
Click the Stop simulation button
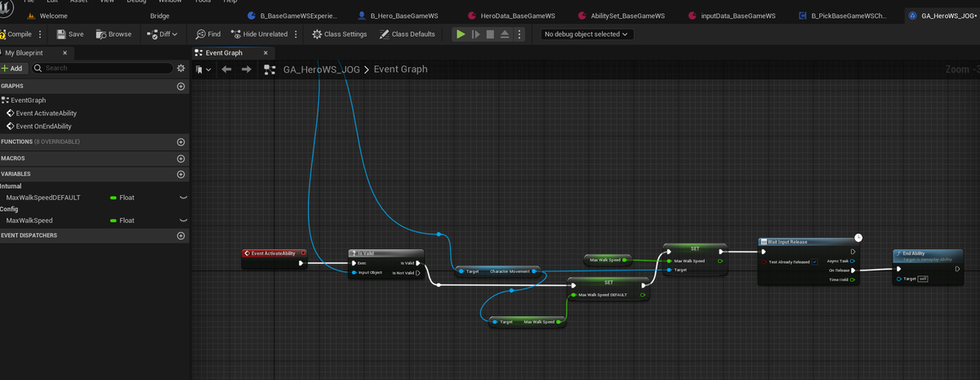pyautogui.click(x=490, y=34)
